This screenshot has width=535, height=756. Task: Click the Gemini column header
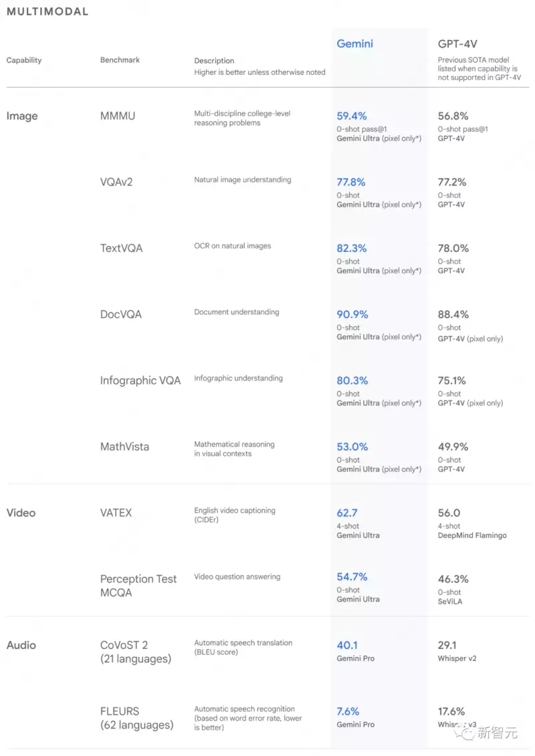click(x=354, y=44)
